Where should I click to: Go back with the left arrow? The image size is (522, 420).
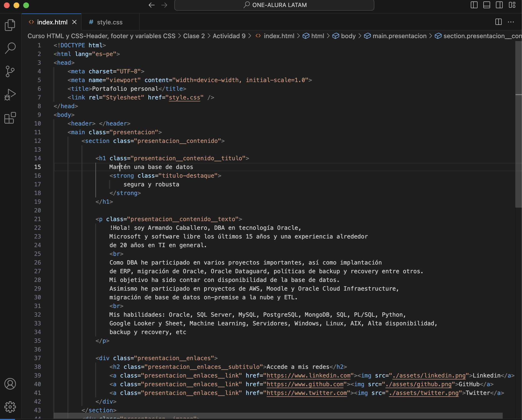(152, 5)
